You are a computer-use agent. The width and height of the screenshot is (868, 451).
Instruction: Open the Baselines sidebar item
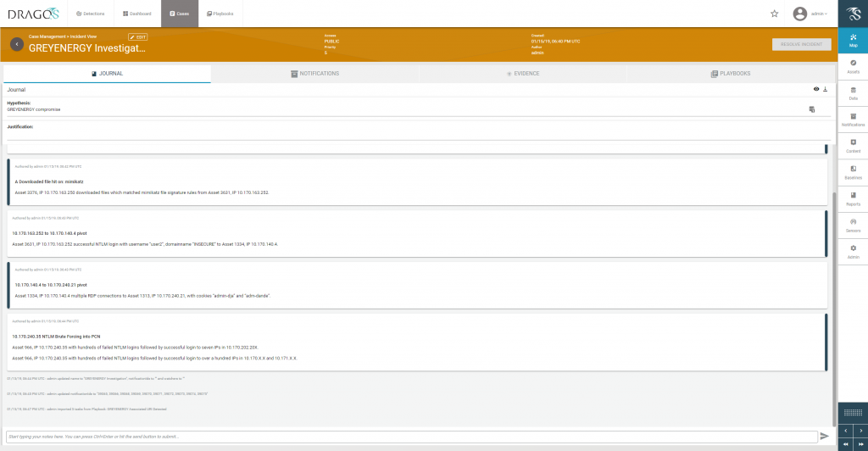tap(853, 173)
